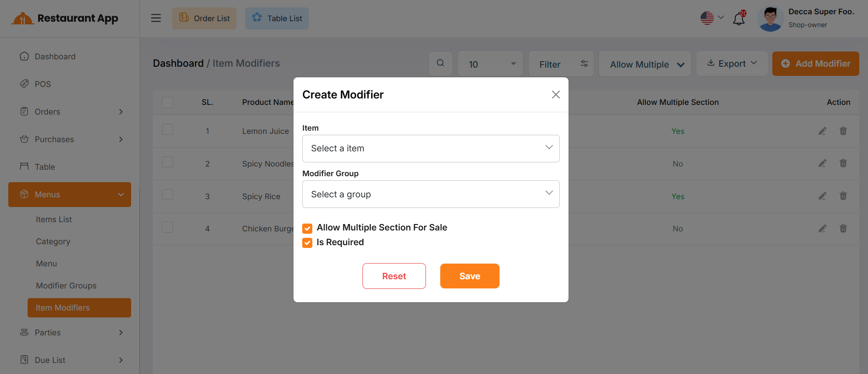Image resolution: width=868 pixels, height=374 pixels.
Task: Uncheck Allow Multiple Section For Sale
Action: tap(307, 228)
